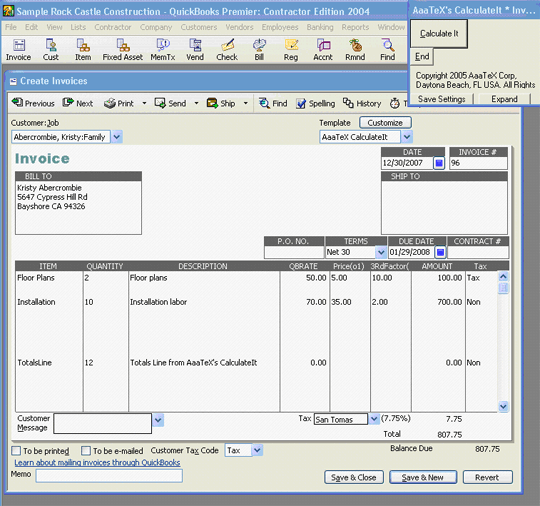Click the Memo input field
The width and height of the screenshot is (540, 506).
point(109,476)
